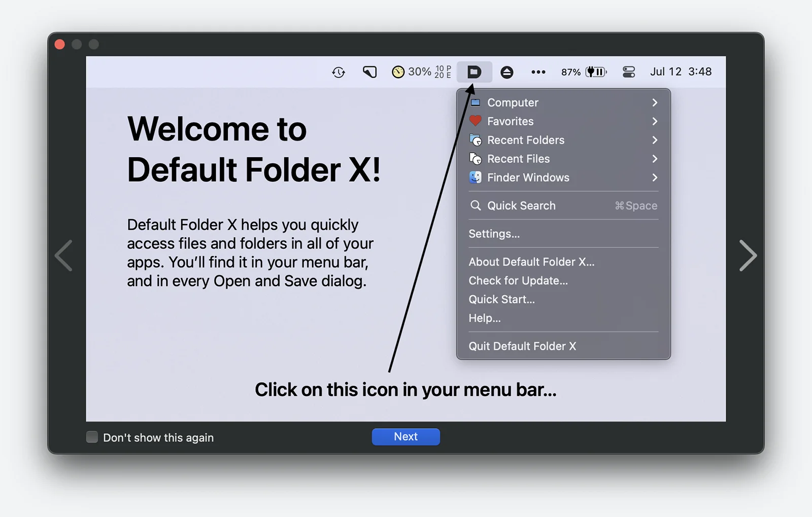Click the Jul 12 3:48 clock
The image size is (812, 517).
point(681,72)
